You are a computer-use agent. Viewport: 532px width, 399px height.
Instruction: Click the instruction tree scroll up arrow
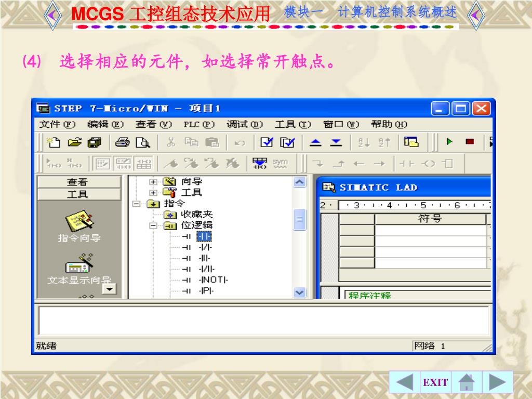(x=300, y=182)
